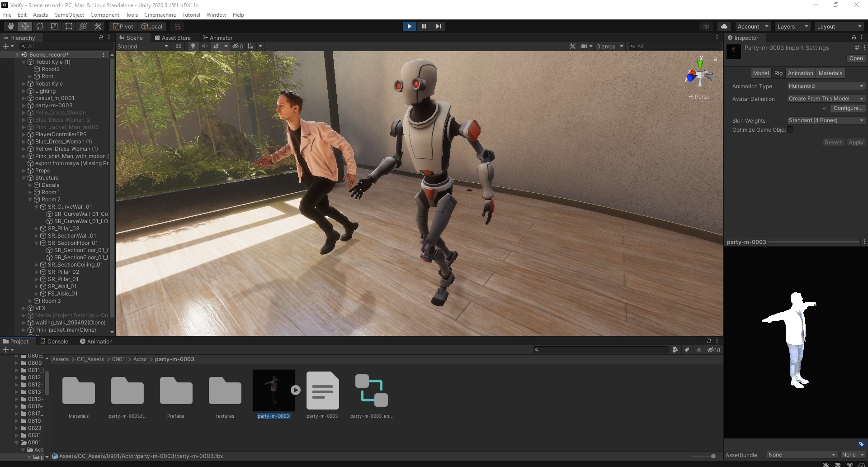The width and height of the screenshot is (868, 467).
Task: Toggle grid snapping icon in toolbar
Action: pos(177,26)
